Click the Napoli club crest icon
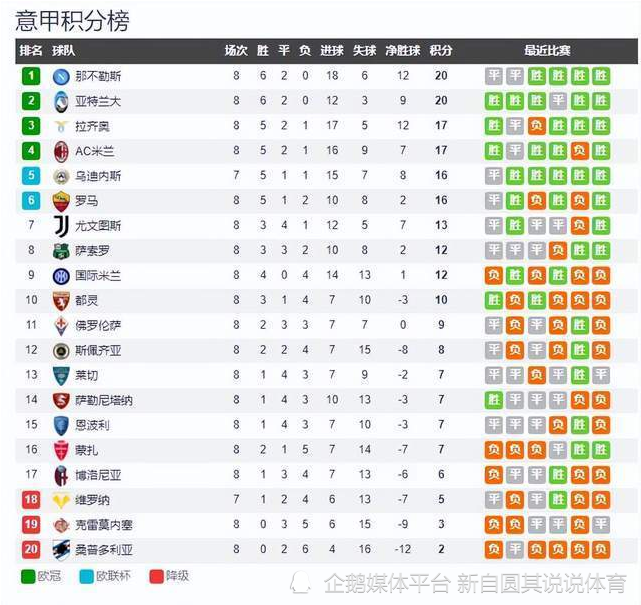641x605 pixels. pyautogui.click(x=61, y=76)
